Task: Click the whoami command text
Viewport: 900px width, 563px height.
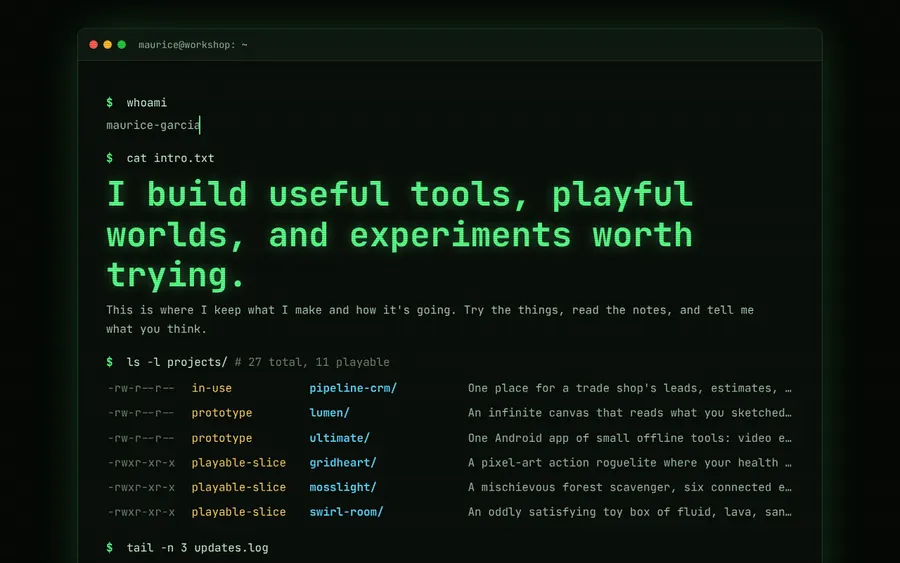Action: click(147, 103)
